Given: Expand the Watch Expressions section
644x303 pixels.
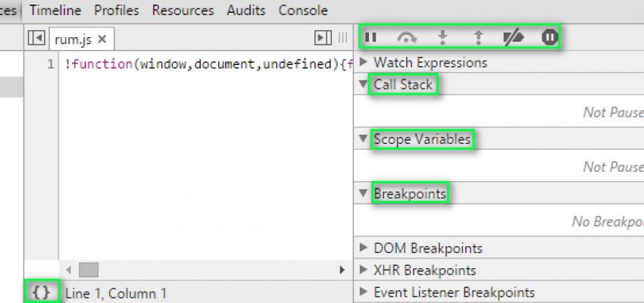Looking at the screenshot, I should (364, 62).
